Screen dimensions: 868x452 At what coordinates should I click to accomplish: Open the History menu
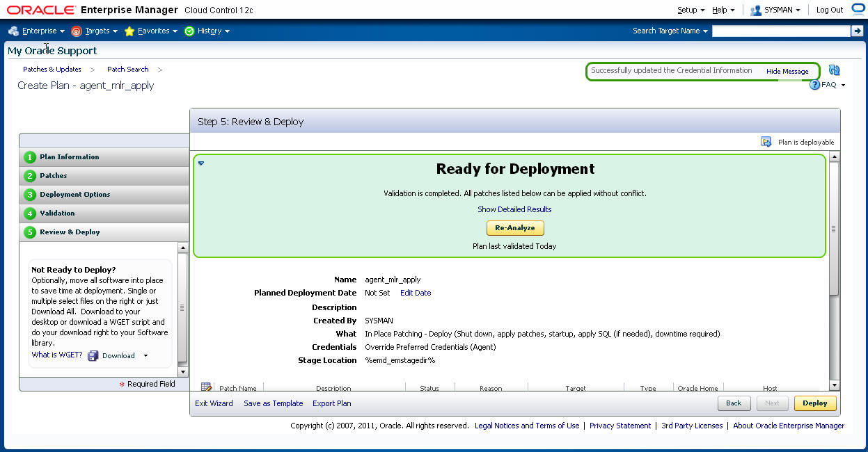click(x=214, y=31)
